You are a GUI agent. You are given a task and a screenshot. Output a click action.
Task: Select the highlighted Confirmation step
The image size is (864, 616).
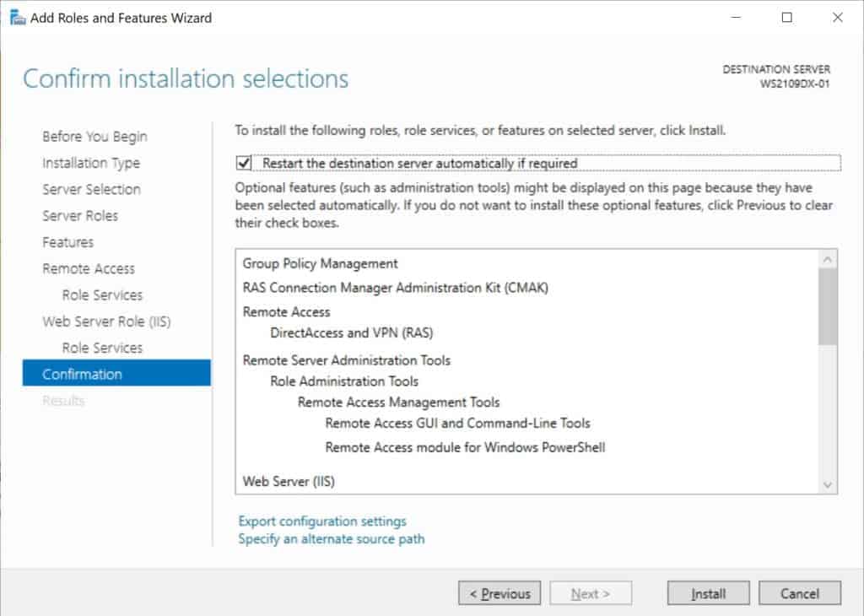point(116,373)
